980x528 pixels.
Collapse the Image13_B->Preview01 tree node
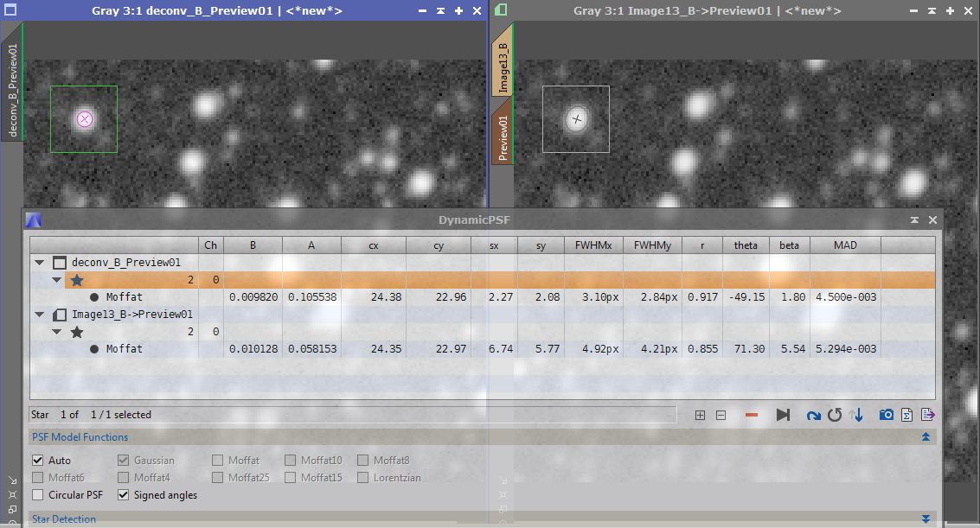pos(39,315)
